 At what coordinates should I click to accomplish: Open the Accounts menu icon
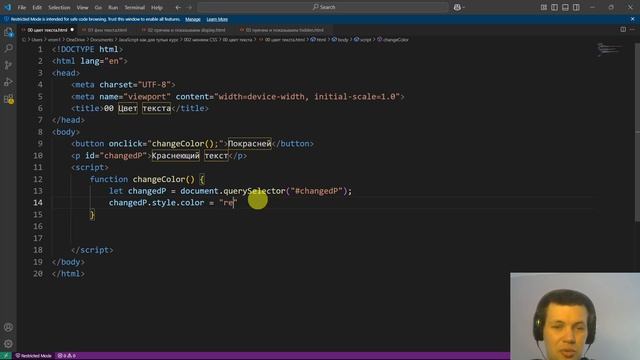8,327
